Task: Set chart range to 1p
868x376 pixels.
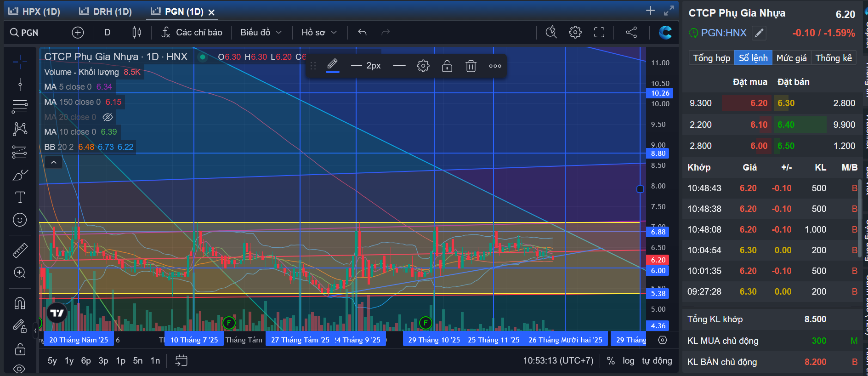Action: click(120, 361)
